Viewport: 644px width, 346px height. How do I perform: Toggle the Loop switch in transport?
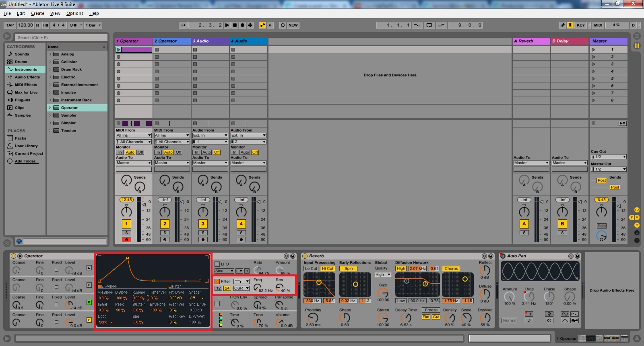tap(429, 25)
